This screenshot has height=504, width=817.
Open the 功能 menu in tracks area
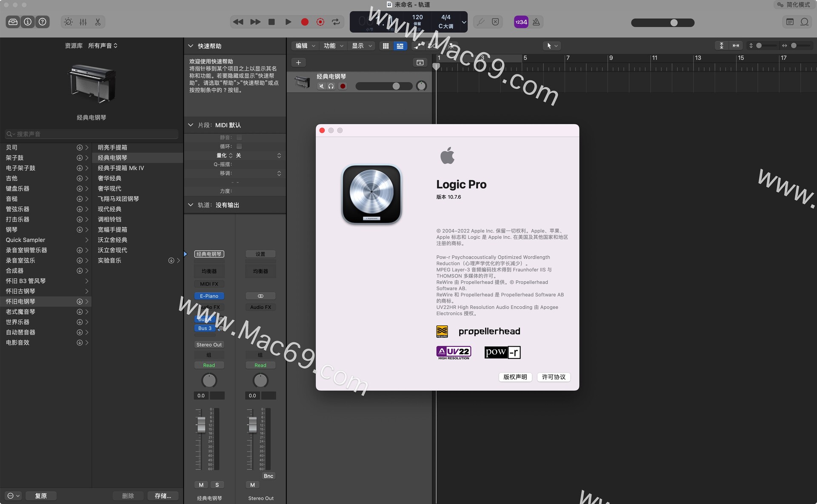point(333,46)
